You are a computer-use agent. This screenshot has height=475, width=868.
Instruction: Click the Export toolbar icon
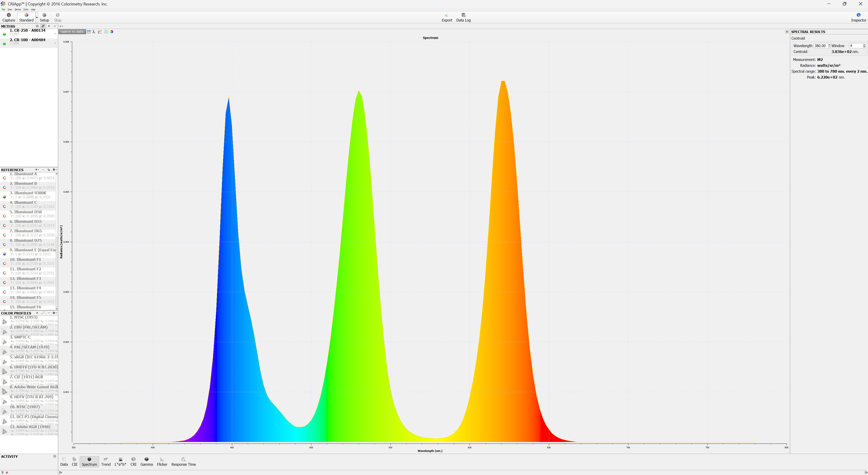[446, 15]
